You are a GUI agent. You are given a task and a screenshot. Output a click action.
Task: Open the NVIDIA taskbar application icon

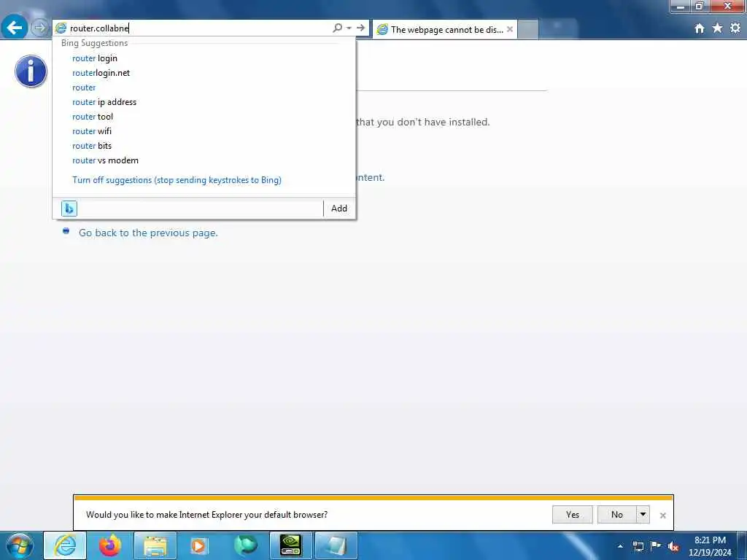coord(290,545)
